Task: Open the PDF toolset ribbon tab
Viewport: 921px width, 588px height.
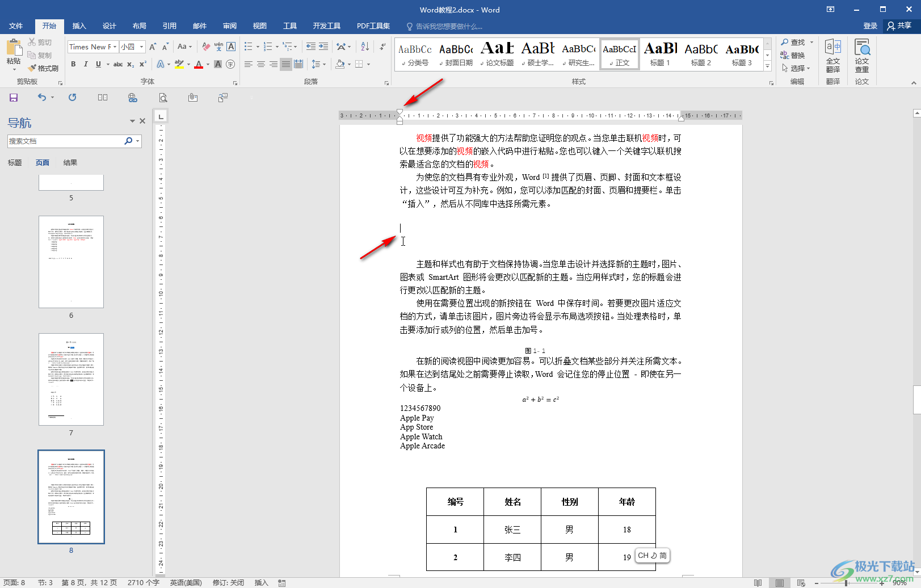Action: point(373,26)
